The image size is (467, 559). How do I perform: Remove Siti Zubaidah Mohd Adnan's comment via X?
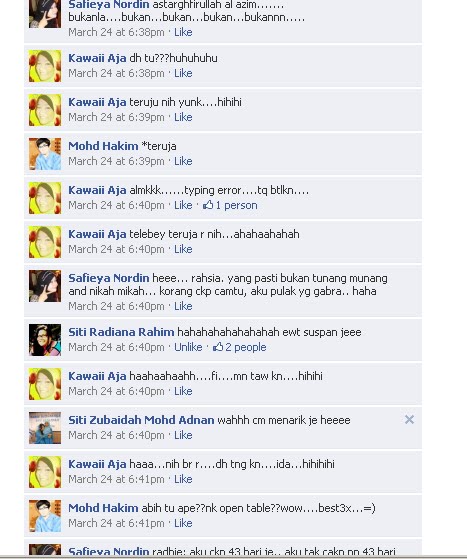point(409,420)
